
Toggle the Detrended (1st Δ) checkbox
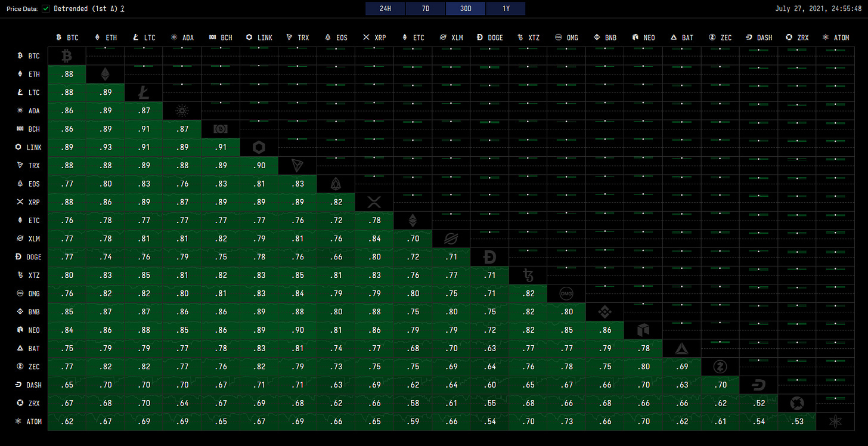click(x=46, y=8)
